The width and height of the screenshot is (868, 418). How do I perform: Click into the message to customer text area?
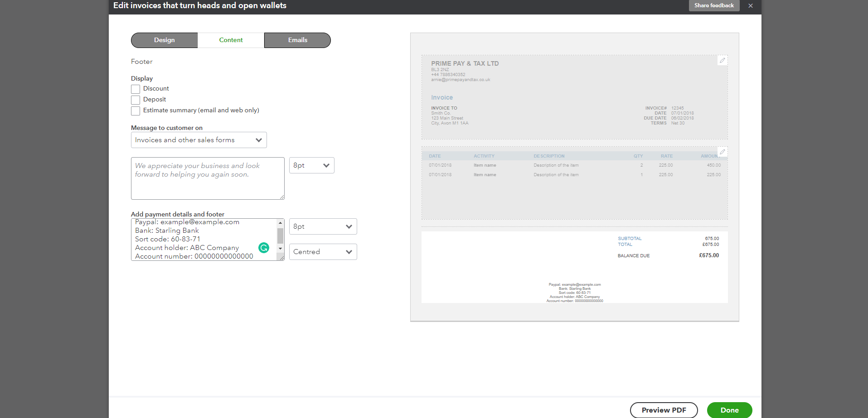click(x=208, y=178)
